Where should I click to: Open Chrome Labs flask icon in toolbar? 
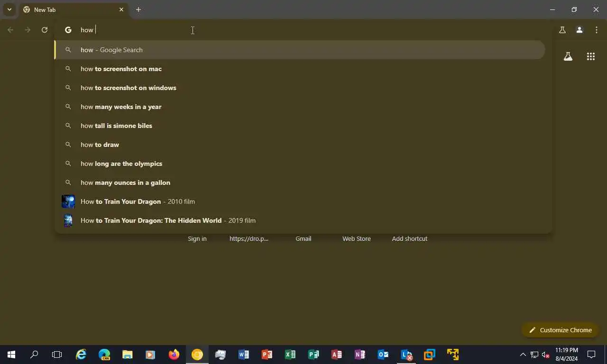coord(562,30)
